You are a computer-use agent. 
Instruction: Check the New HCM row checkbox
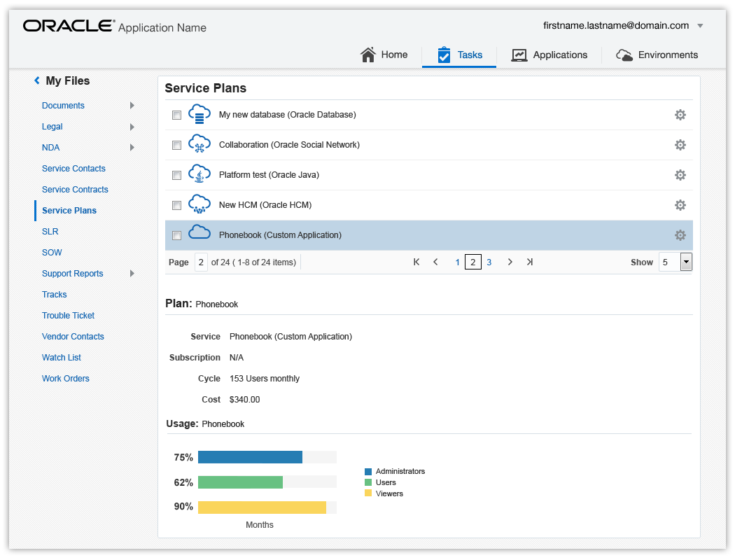click(x=176, y=205)
